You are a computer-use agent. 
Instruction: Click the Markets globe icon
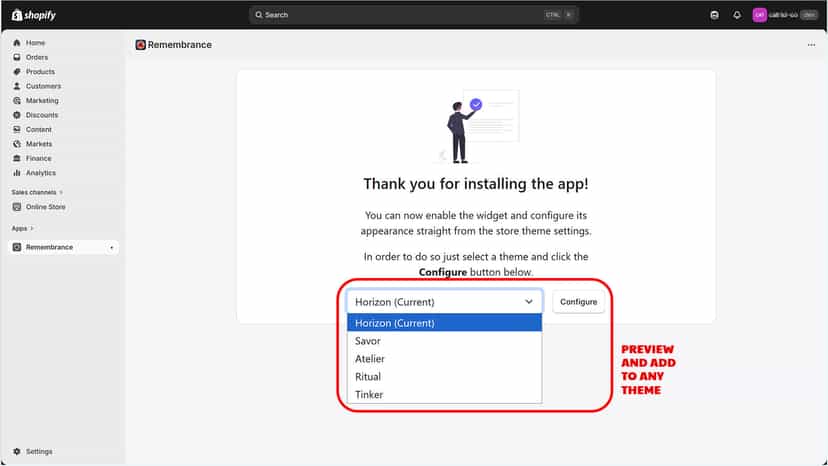[17, 144]
